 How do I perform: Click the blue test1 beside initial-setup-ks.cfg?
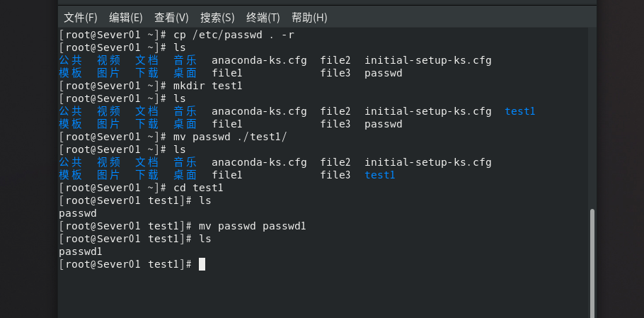point(519,111)
